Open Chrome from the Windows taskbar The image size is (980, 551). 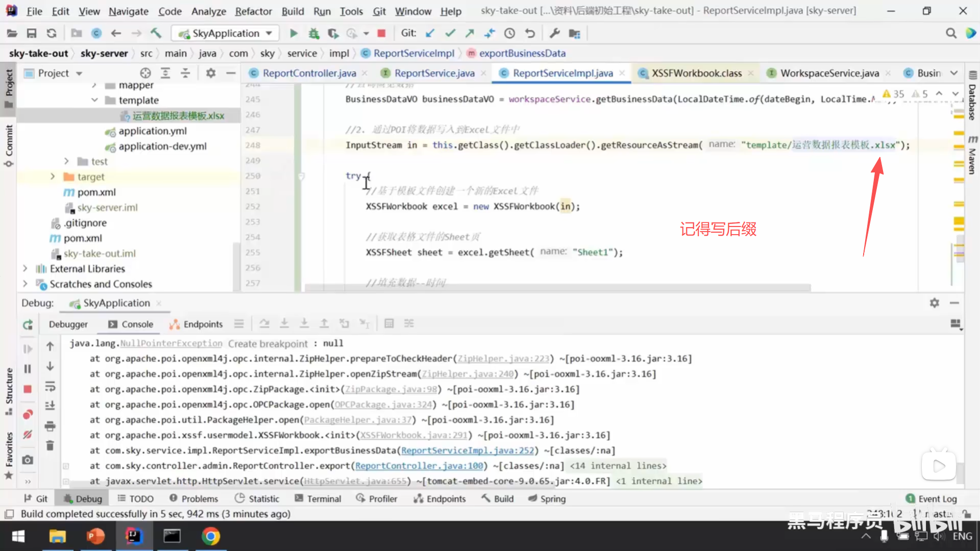210,536
